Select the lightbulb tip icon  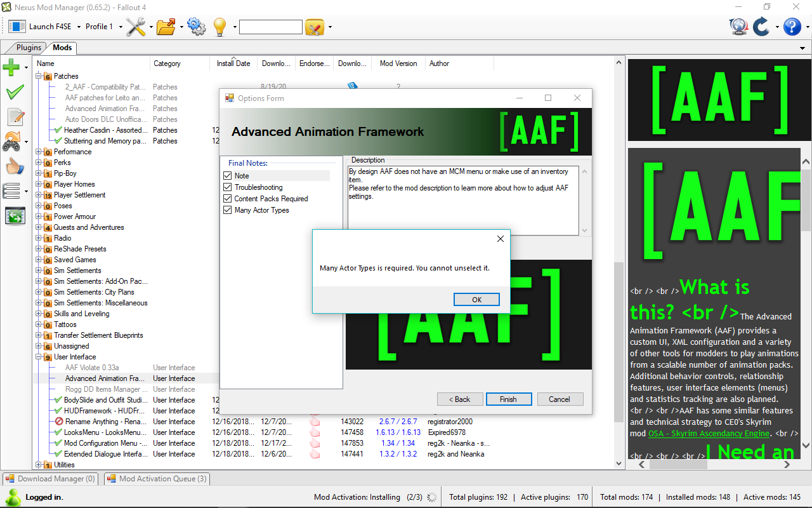(219, 27)
